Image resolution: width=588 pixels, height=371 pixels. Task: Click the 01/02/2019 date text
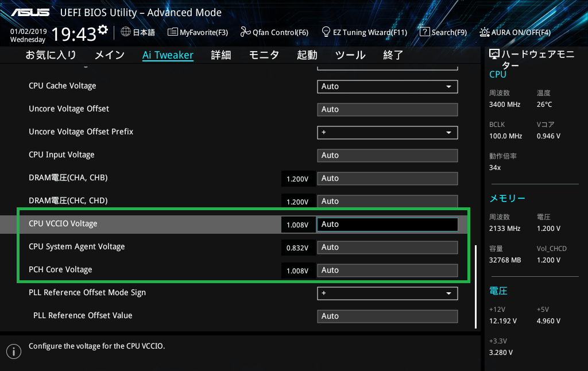[x=29, y=32]
